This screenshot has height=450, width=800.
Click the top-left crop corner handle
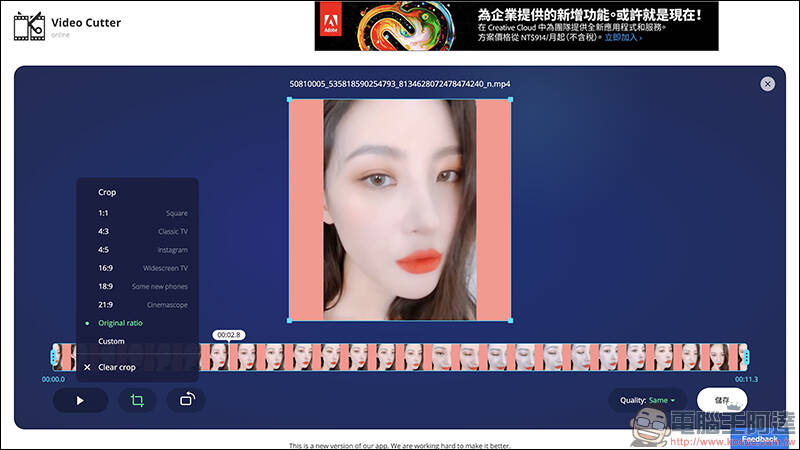(x=289, y=99)
